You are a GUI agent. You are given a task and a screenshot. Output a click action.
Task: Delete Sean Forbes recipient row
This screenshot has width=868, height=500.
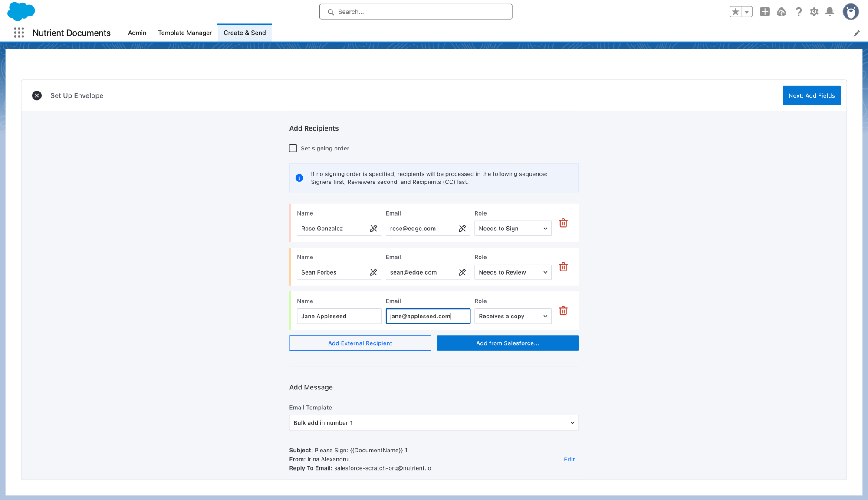coord(563,267)
